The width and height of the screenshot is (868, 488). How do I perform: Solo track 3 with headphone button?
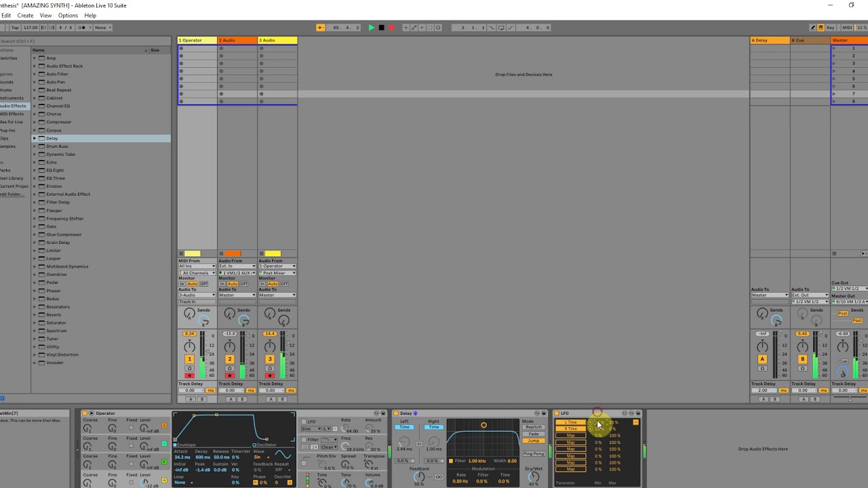[269, 369]
